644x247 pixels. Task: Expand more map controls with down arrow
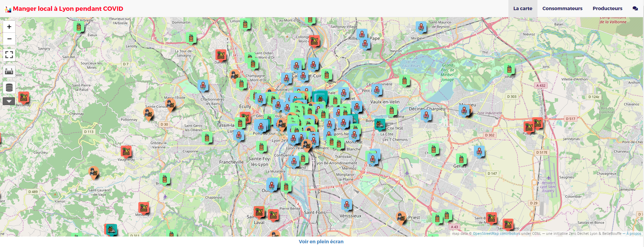[x=9, y=101]
